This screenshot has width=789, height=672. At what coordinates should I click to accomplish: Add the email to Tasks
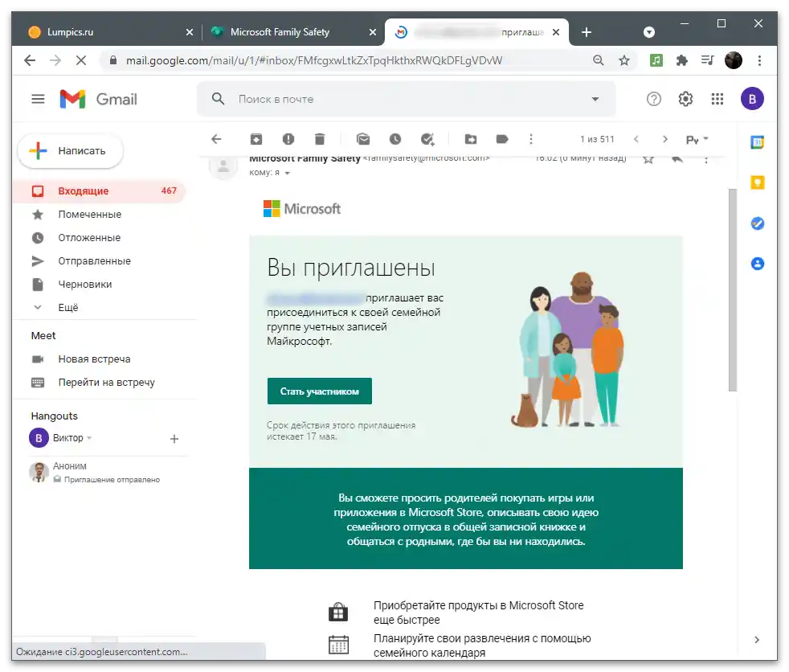pos(427,139)
